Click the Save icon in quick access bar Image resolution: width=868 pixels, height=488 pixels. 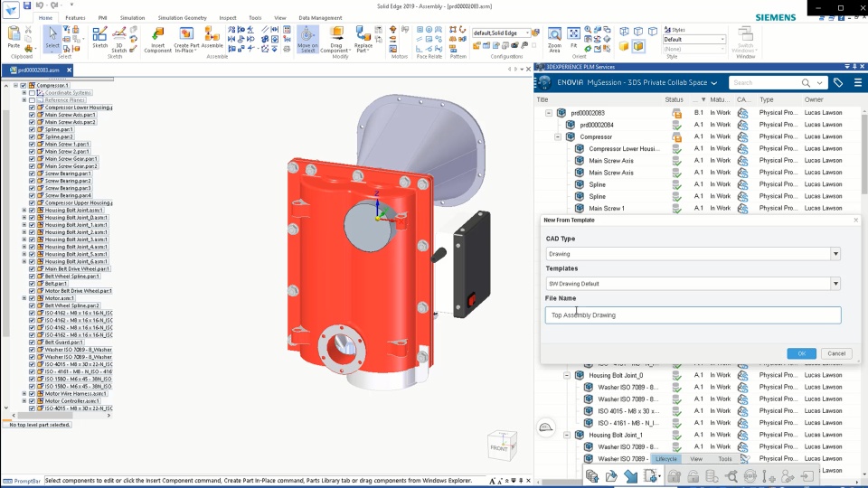coord(26,5)
